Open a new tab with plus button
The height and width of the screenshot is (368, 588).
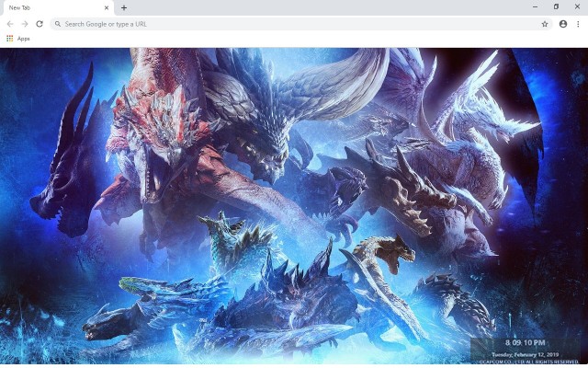[x=124, y=7]
